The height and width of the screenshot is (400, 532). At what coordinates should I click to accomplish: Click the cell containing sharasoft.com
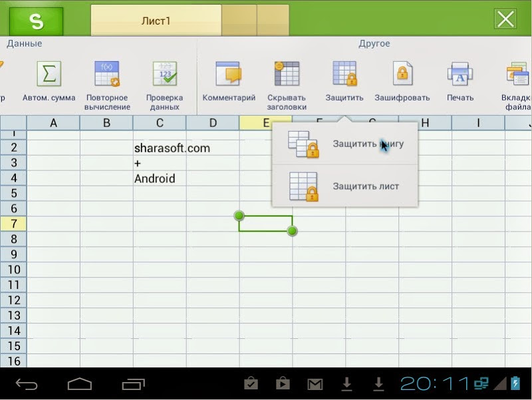160,148
